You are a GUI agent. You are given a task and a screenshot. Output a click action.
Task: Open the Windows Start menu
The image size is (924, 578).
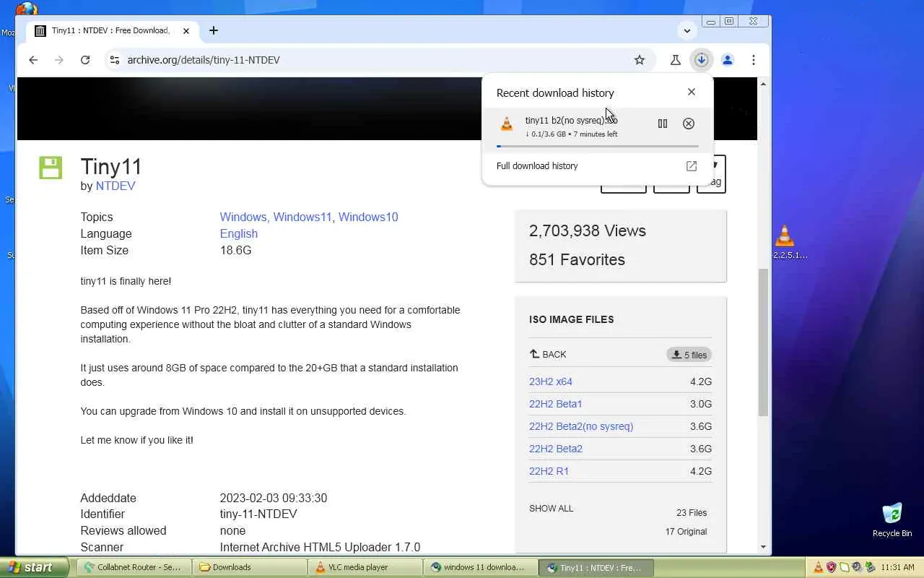point(34,567)
